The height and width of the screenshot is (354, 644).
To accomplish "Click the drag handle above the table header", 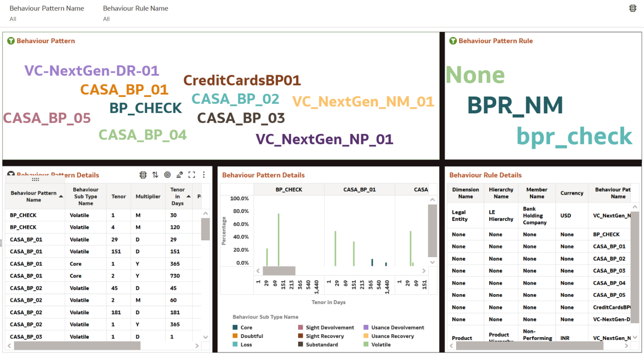I will (35, 179).
